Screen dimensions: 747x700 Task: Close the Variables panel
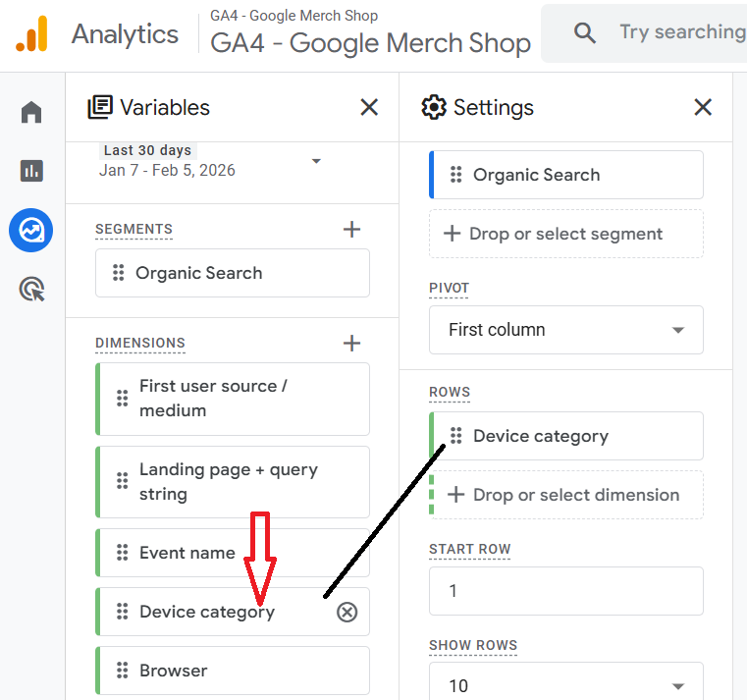[x=369, y=107]
